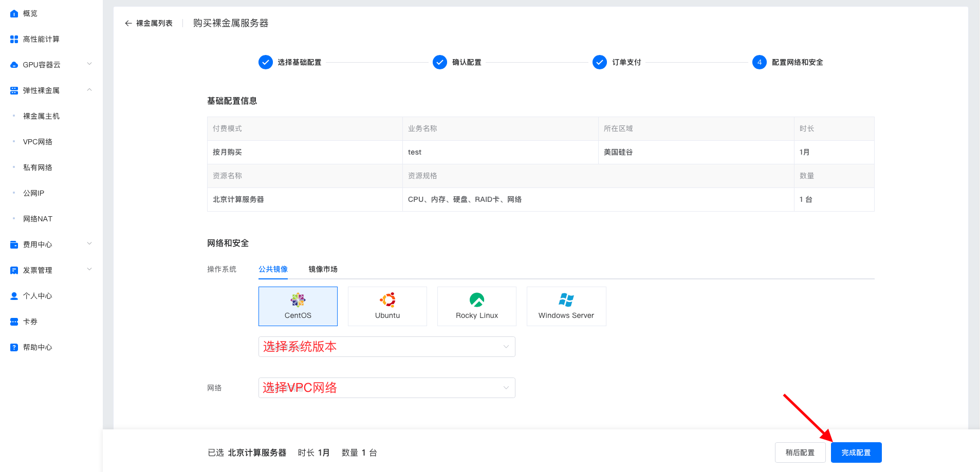
Task: Switch to the 公共镜像 tab
Action: (273, 269)
